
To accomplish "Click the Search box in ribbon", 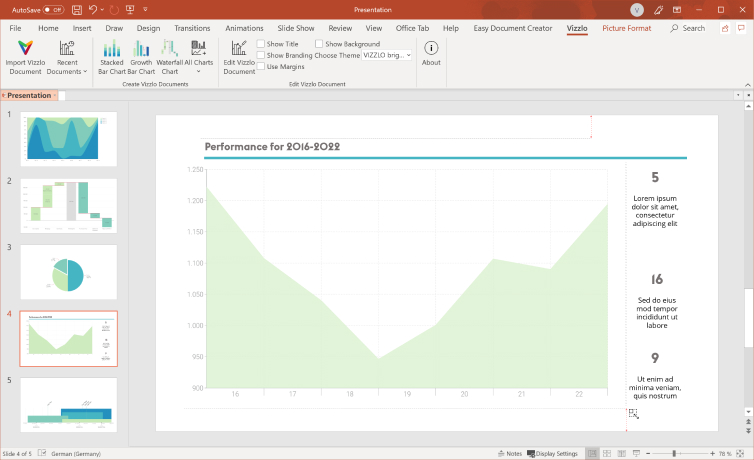I will pos(688,28).
